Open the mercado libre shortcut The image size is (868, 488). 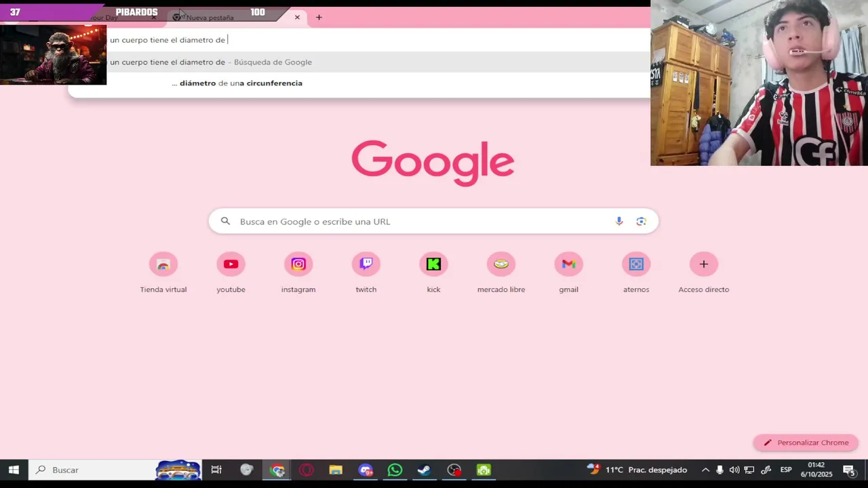tap(501, 272)
